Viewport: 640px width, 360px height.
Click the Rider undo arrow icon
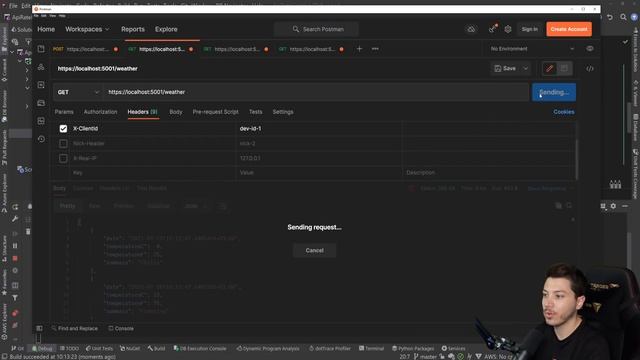point(610,17)
